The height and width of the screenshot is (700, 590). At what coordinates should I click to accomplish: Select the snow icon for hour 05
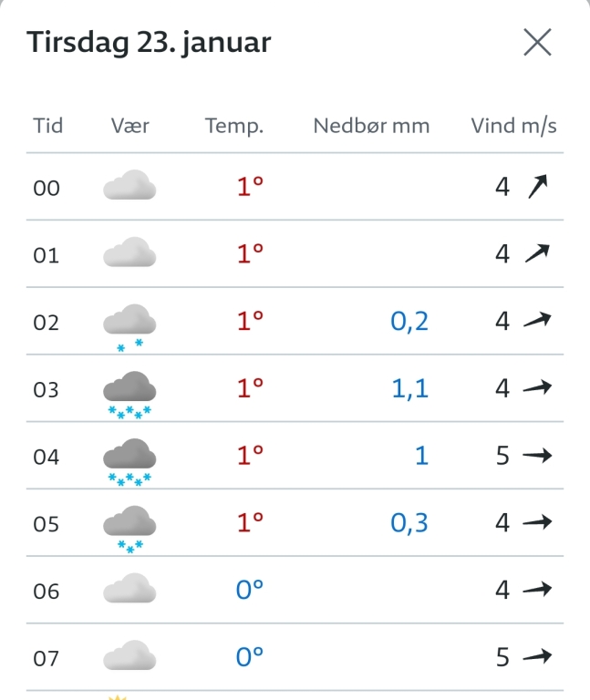point(129,527)
